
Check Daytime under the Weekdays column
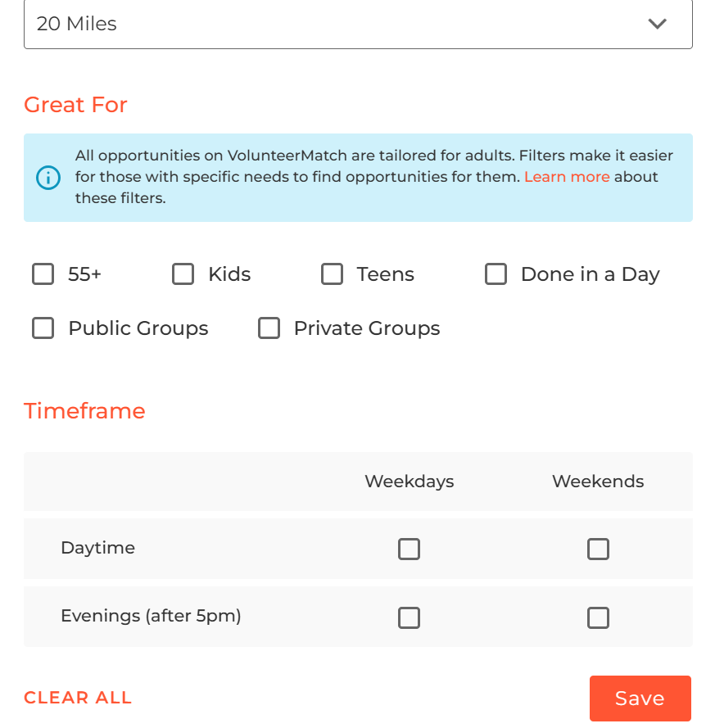coord(410,549)
